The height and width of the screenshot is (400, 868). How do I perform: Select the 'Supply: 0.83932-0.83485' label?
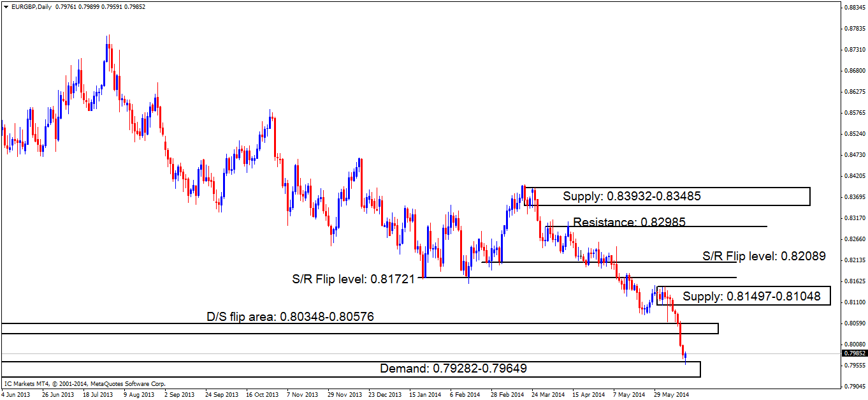click(632, 196)
